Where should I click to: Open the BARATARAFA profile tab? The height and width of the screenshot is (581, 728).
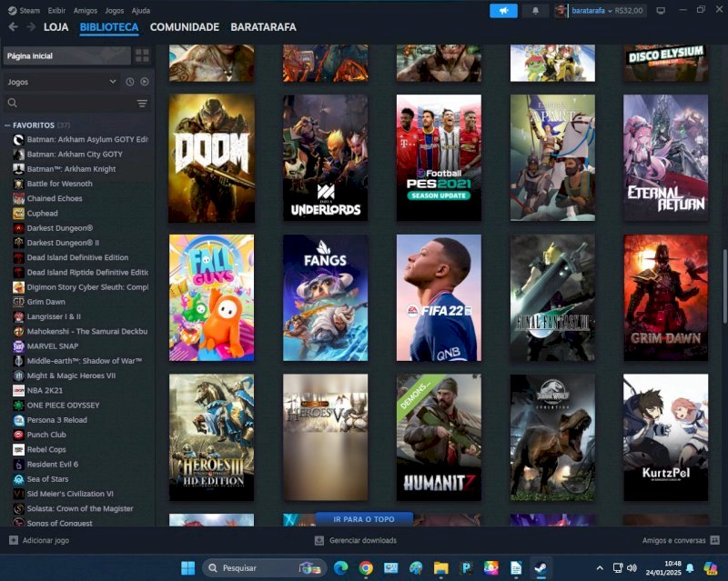pos(263,27)
